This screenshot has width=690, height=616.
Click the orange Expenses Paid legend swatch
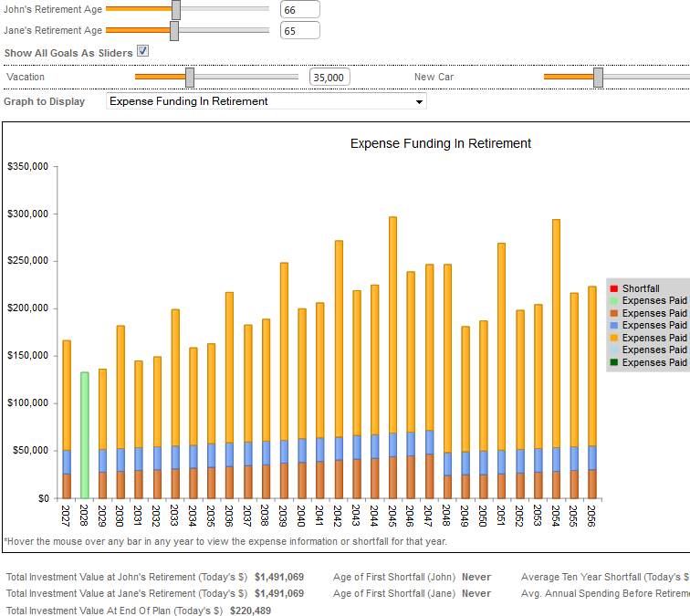[x=614, y=338]
